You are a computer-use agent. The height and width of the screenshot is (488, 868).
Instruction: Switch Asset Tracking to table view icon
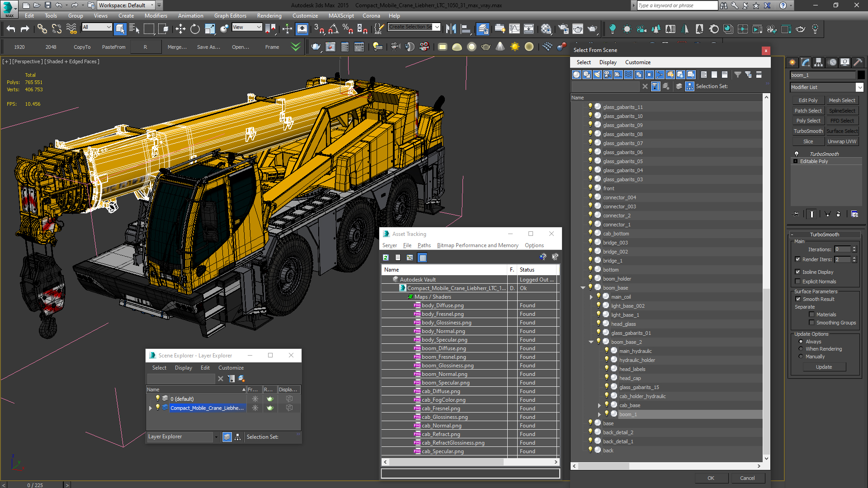click(423, 258)
